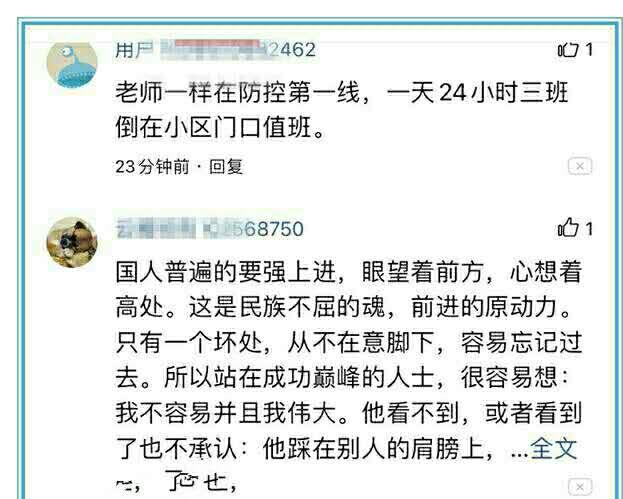This screenshot has height=499, width=623.
Task: Click the 23分钟前 timestamp
Action: click(x=152, y=166)
